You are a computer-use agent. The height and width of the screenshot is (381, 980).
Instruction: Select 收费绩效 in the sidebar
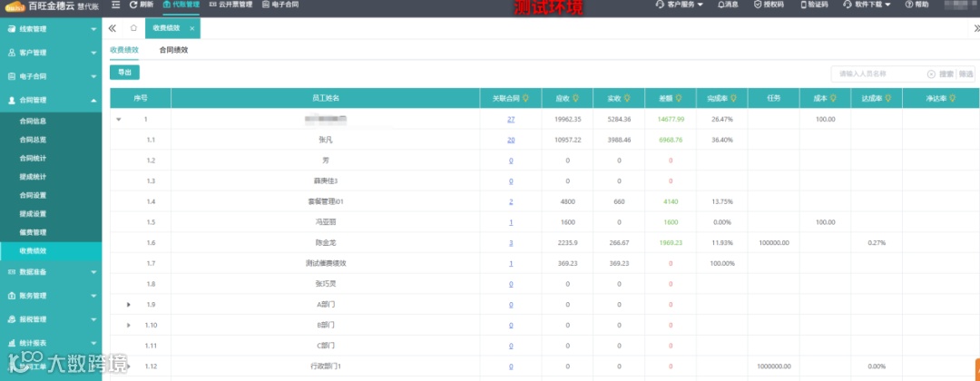(51, 251)
